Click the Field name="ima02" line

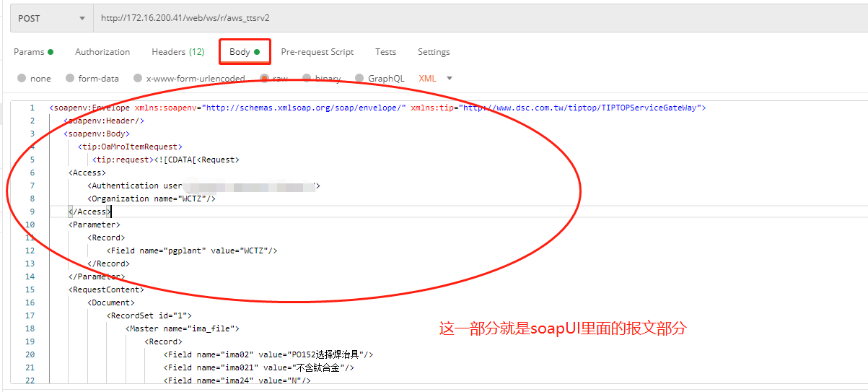268,354
